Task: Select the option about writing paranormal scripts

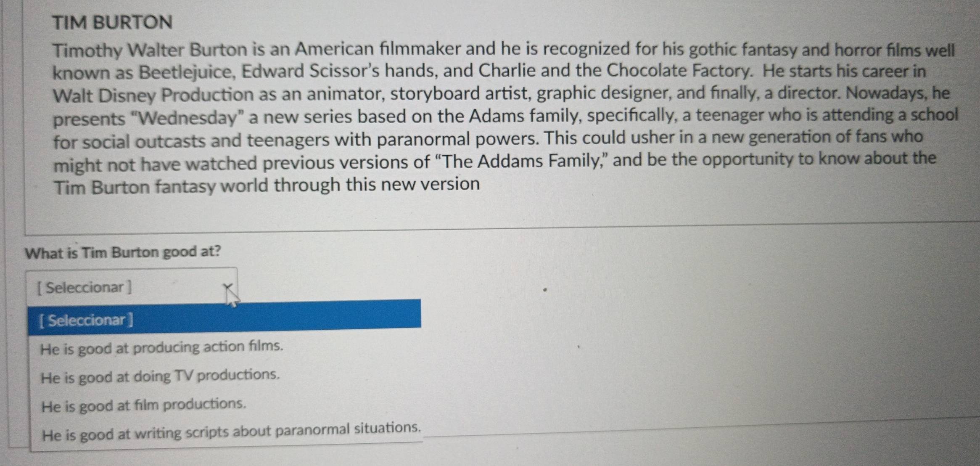Action: 232,432
